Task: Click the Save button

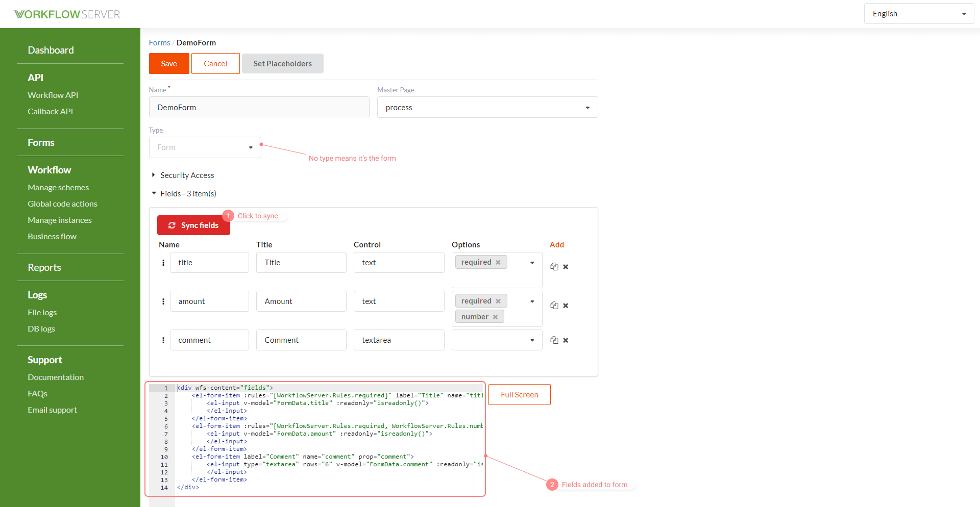Action: click(169, 64)
